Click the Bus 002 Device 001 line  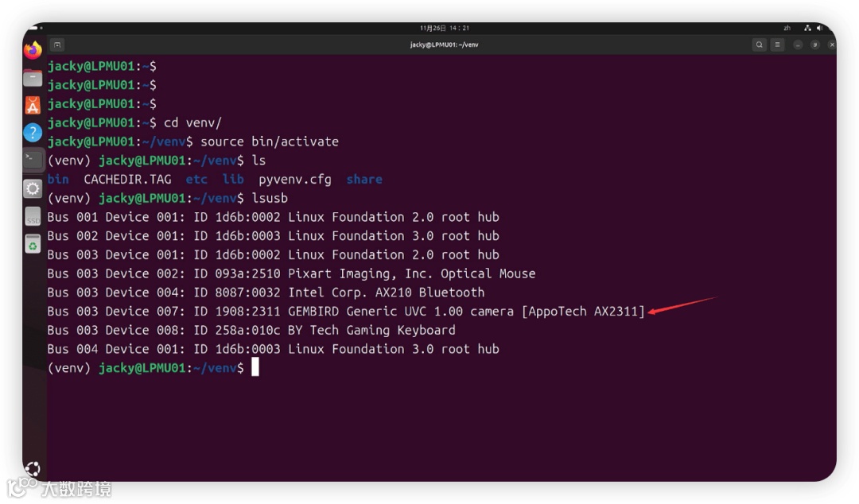coord(274,236)
